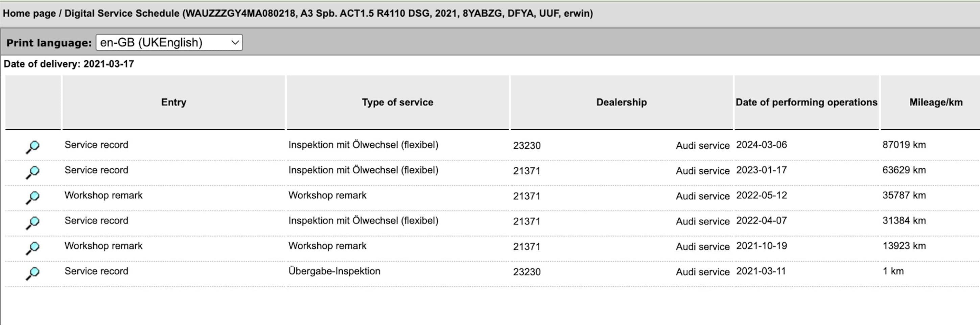Inspect the 2021-10-19 workshop remark entry
980x325 pixels.
pos(33,248)
